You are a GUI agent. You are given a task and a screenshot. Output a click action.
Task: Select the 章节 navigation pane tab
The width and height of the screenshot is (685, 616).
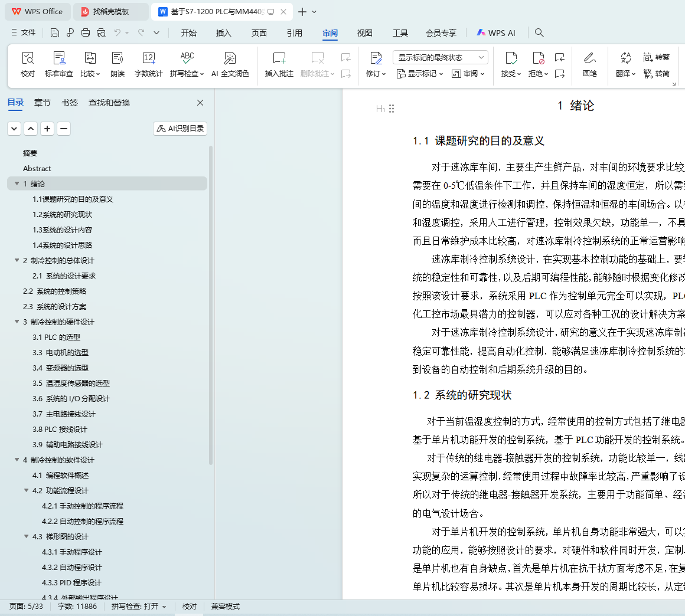43,103
